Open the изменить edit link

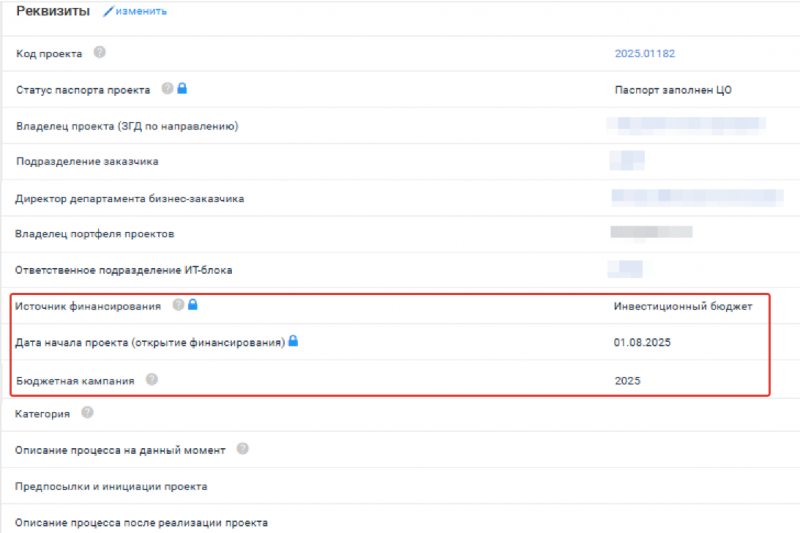(x=141, y=11)
